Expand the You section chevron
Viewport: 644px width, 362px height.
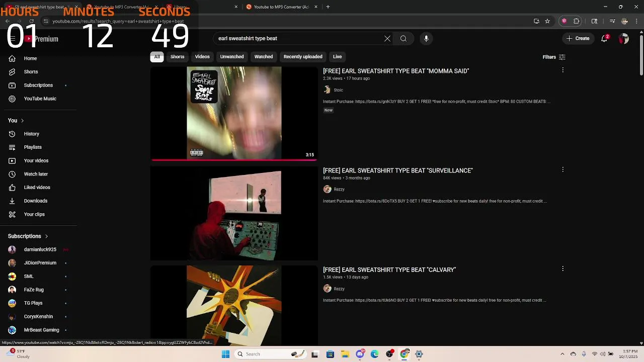(22, 121)
